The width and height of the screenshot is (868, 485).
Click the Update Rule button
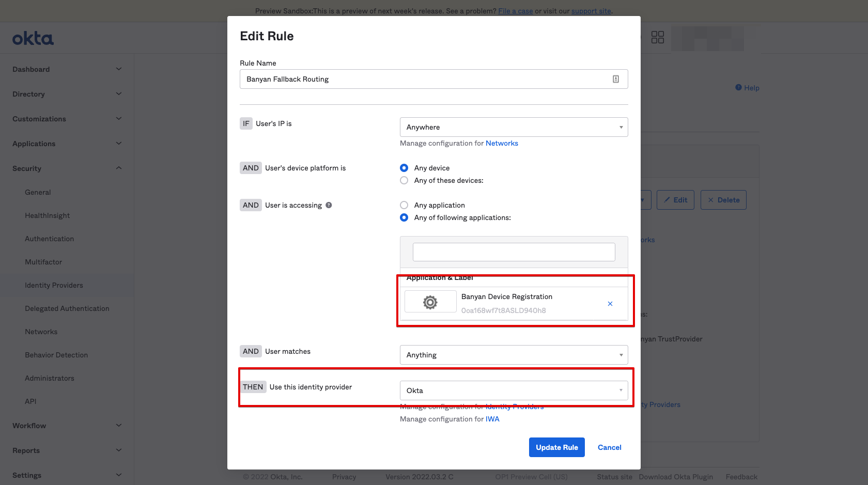(x=556, y=447)
